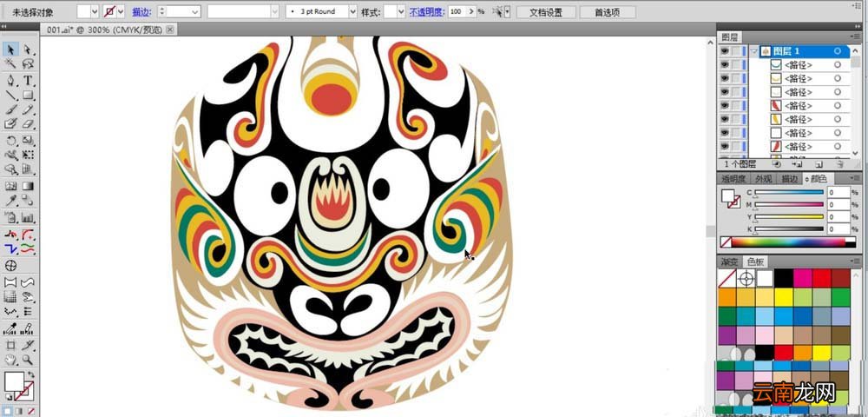The height and width of the screenshot is (417, 868).
Task: Select the Pen tool in toolbox
Action: [x=10, y=81]
